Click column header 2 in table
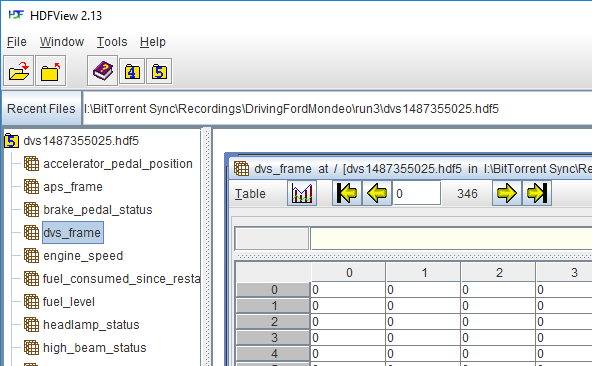 [498, 272]
